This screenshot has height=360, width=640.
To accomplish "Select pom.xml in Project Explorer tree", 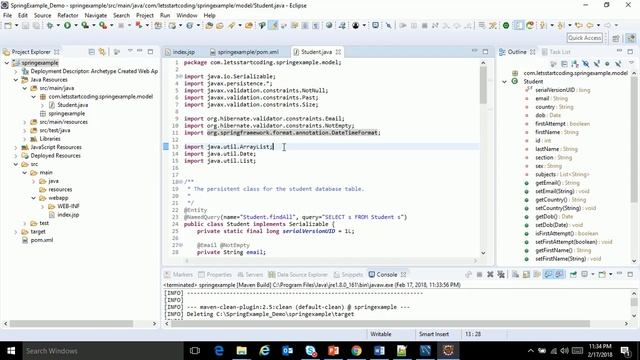I will point(41,240).
